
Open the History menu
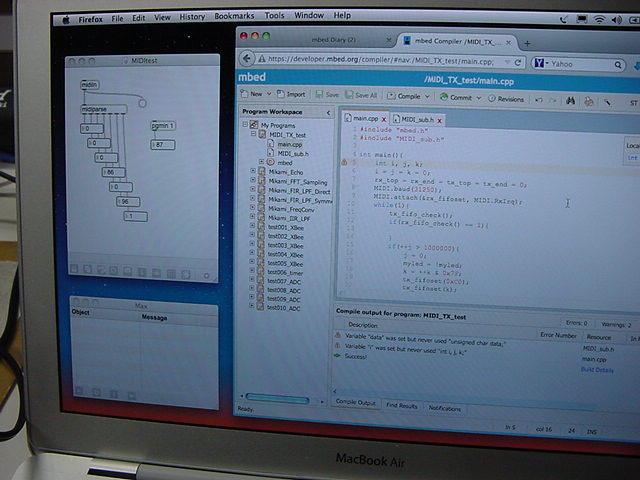click(192, 17)
